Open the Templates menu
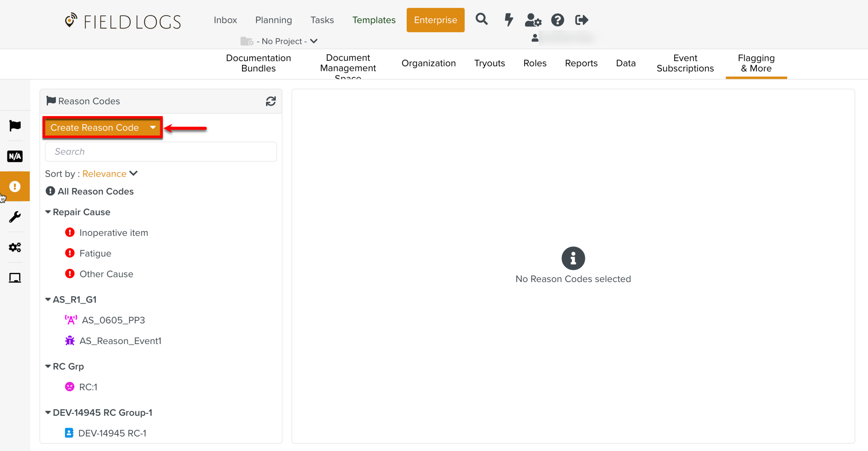Screen dimensions: 868x451 coord(374,20)
